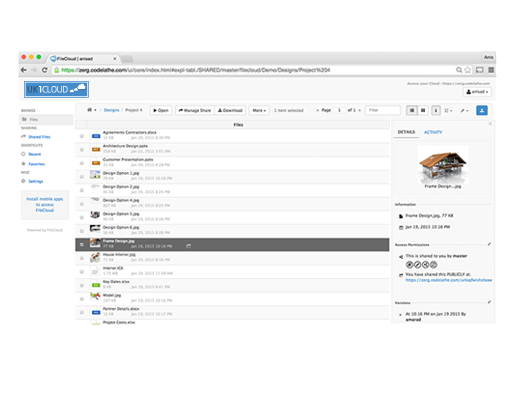This screenshot has height=397, width=517.
Task: Open the sort options dropdown
Action: coord(448,110)
